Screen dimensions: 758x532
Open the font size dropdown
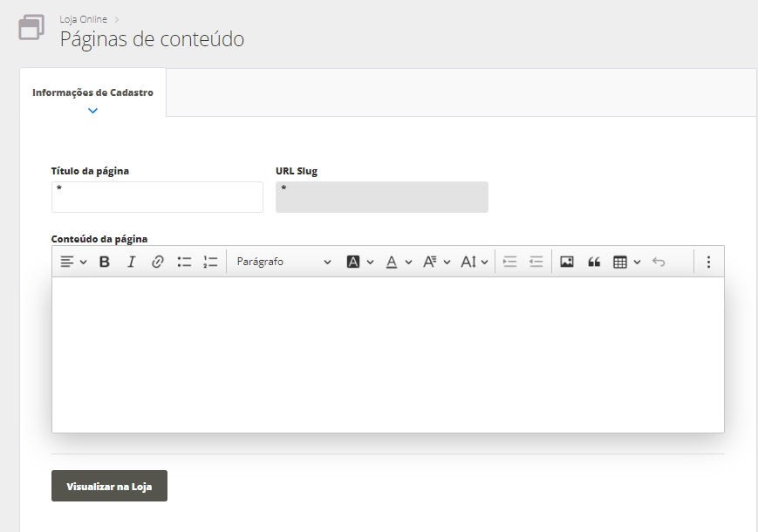(474, 262)
